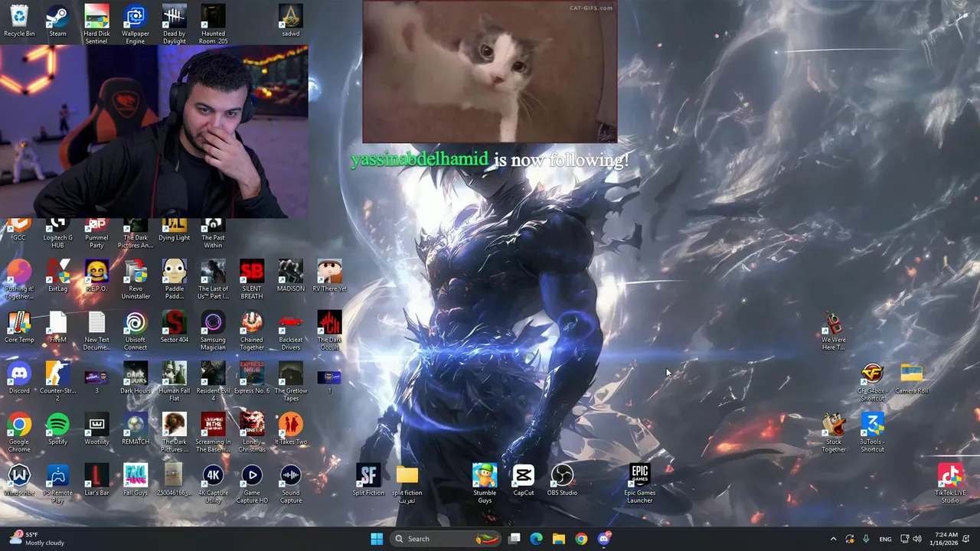Launch CapCut from the desktop

pos(524,480)
